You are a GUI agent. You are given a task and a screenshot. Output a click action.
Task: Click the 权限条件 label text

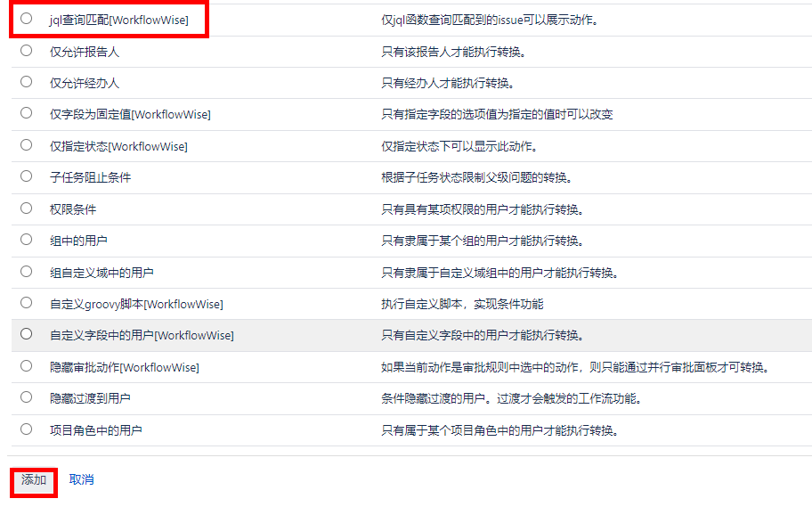73,209
